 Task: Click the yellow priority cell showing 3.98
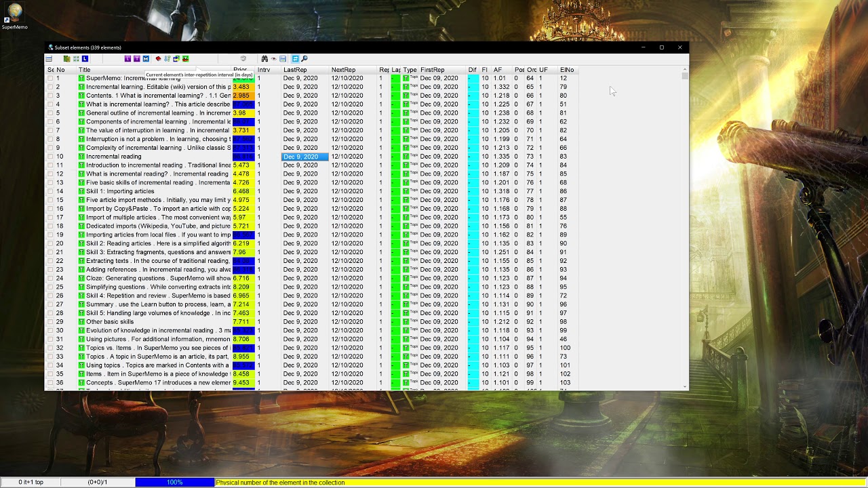[x=243, y=113]
